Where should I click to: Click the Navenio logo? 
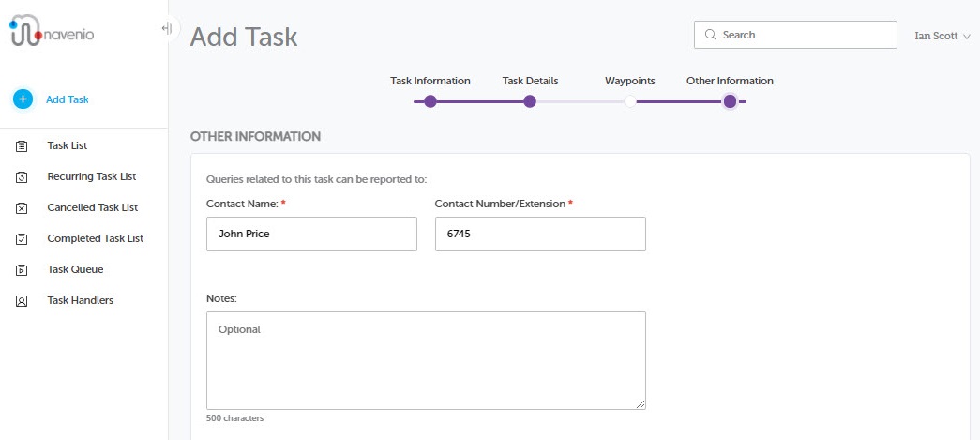pyautogui.click(x=52, y=33)
